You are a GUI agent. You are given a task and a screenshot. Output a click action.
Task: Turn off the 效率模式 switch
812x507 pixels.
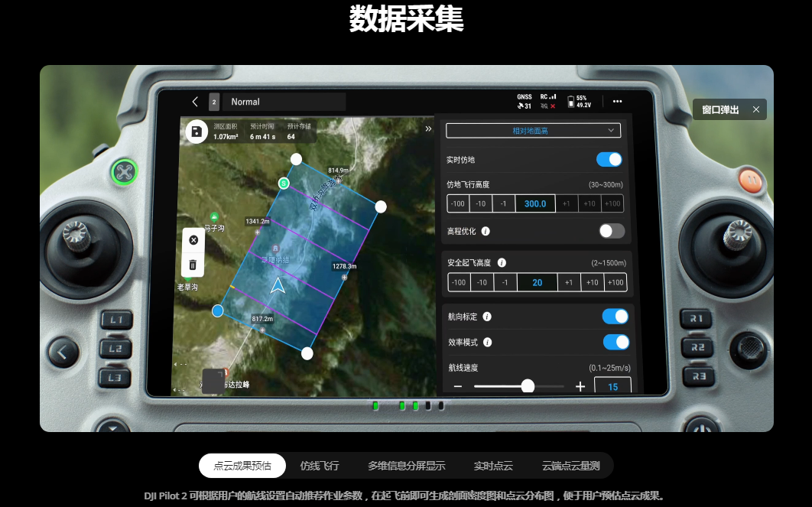tap(615, 342)
